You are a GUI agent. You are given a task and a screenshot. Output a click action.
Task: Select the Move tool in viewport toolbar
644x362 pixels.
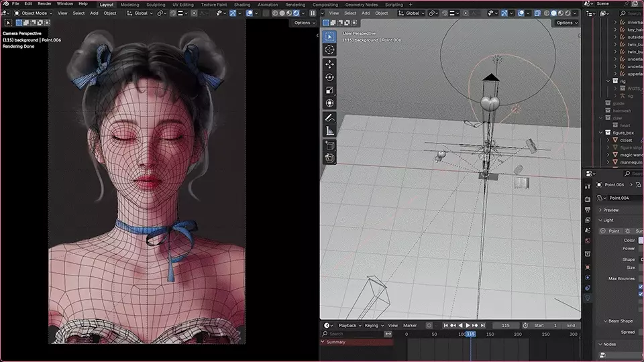click(330, 64)
